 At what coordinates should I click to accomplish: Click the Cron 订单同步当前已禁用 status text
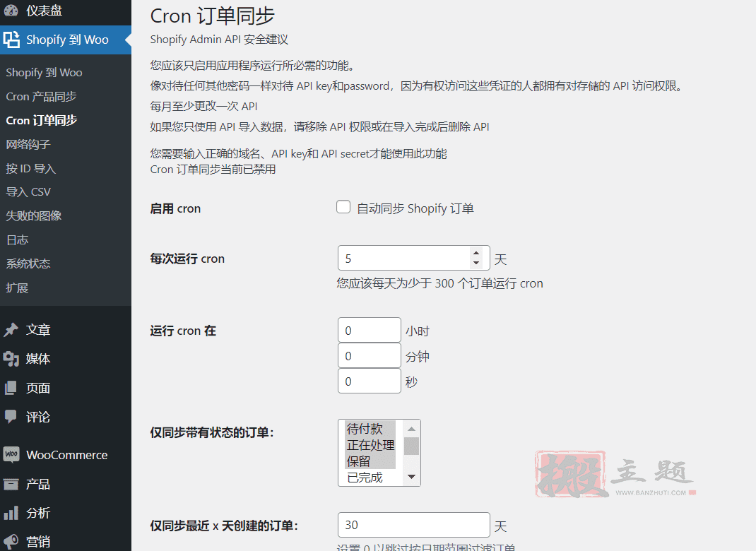coord(213,170)
